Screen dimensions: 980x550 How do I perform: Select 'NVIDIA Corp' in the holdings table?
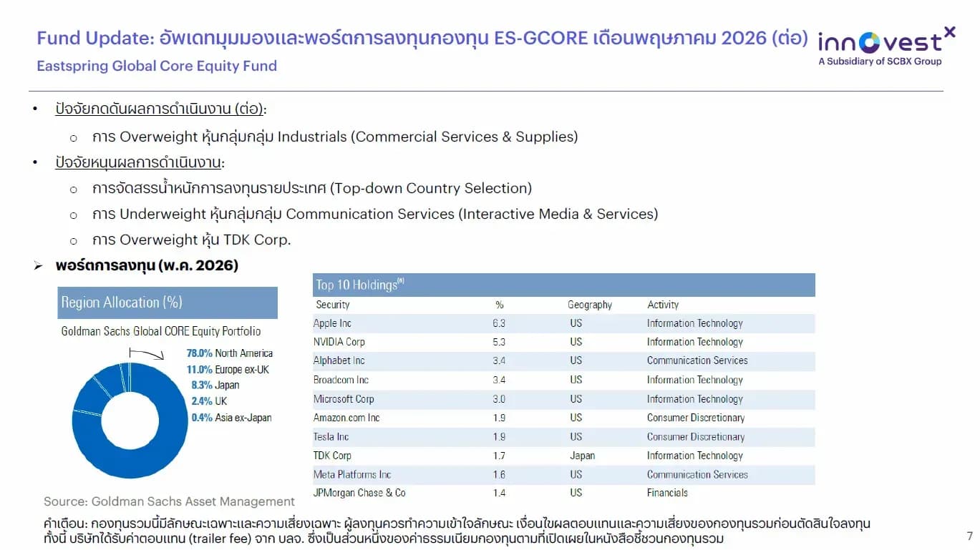pos(339,342)
